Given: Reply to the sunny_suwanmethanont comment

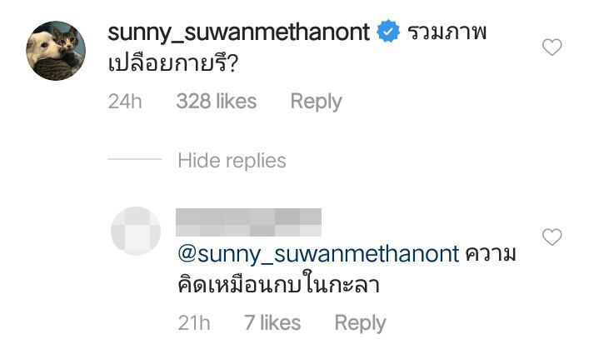Looking at the screenshot, I should 316,102.
